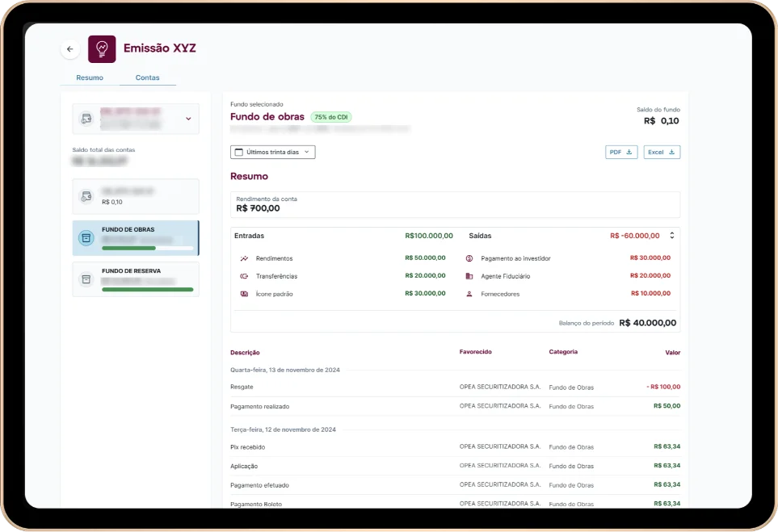Click the Balanço do período value R$ 40.000,00
Image resolution: width=778 pixels, height=532 pixels.
[647, 323]
